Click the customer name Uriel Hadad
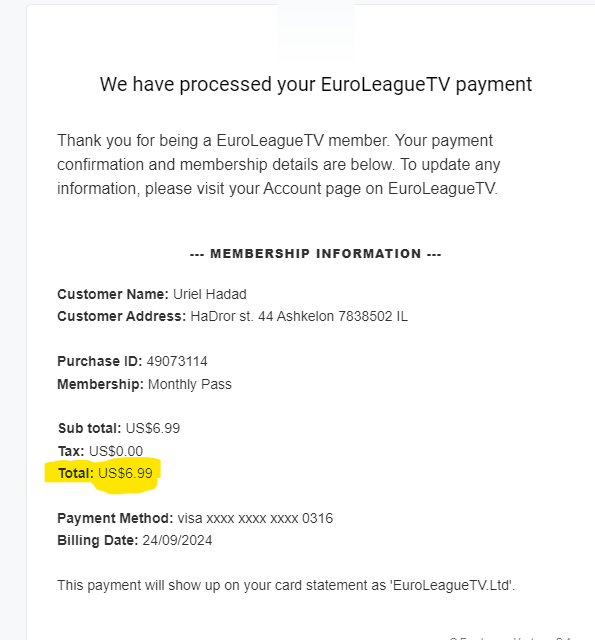The height and width of the screenshot is (640, 595). (x=210, y=294)
